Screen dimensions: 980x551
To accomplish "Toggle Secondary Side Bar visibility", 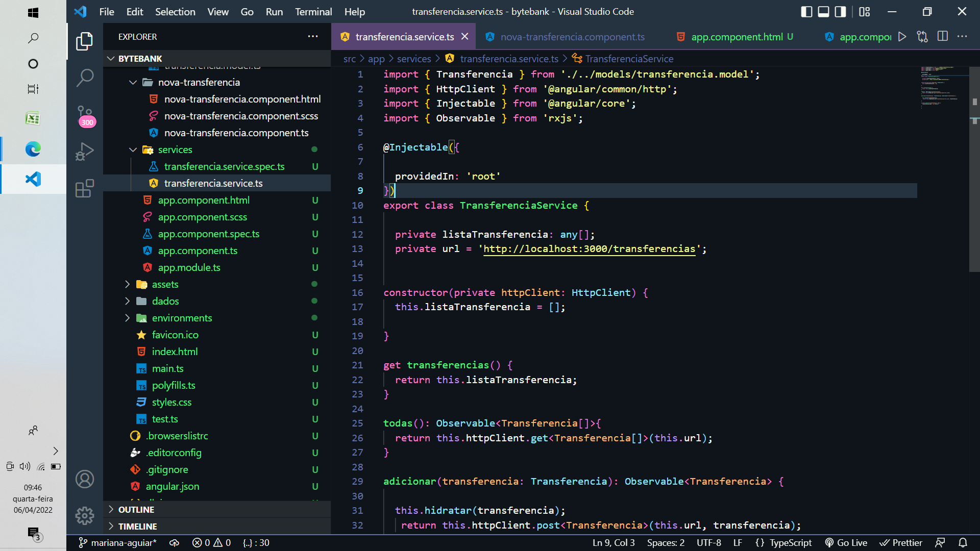I will pos(840,12).
